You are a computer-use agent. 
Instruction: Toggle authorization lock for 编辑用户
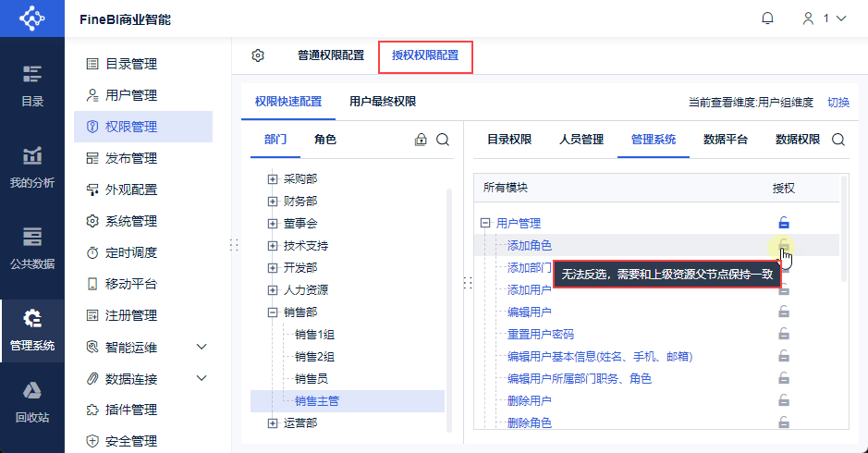pos(784,312)
